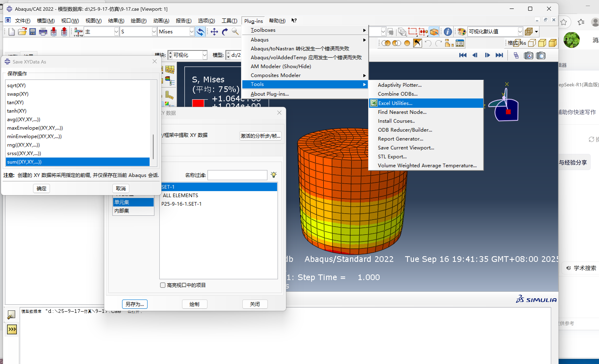Click the 绘制 button

pyautogui.click(x=195, y=304)
